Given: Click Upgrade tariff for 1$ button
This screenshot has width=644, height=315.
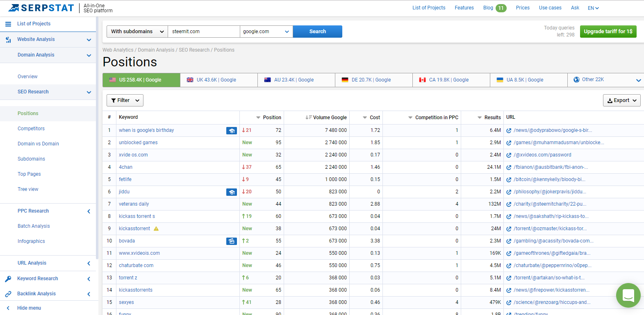Looking at the screenshot, I should (x=608, y=32).
